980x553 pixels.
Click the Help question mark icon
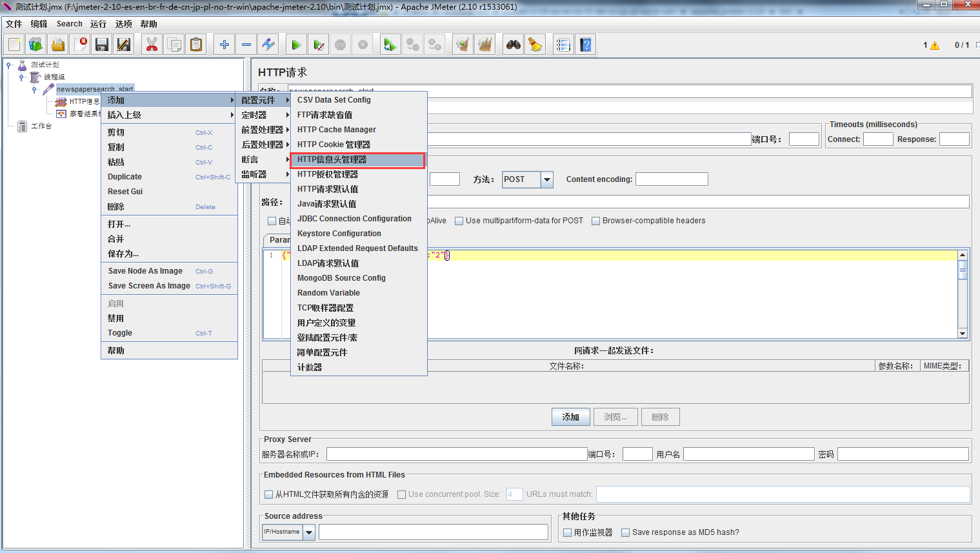click(x=585, y=45)
